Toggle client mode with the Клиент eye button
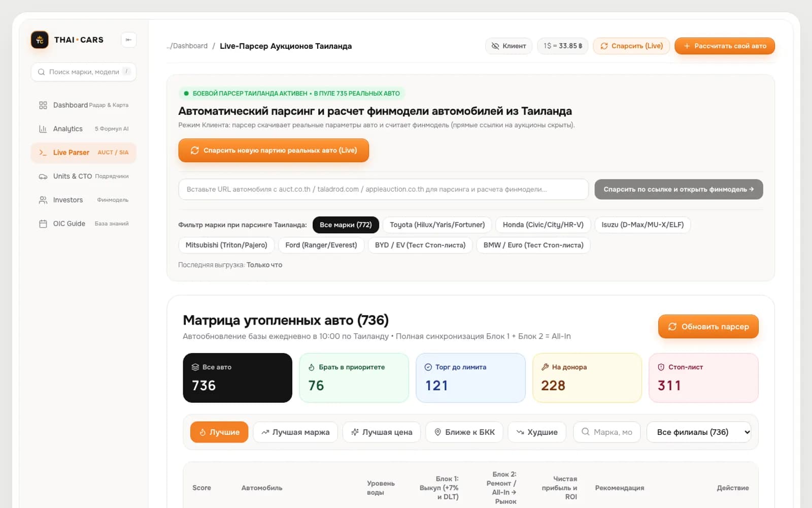 click(509, 46)
